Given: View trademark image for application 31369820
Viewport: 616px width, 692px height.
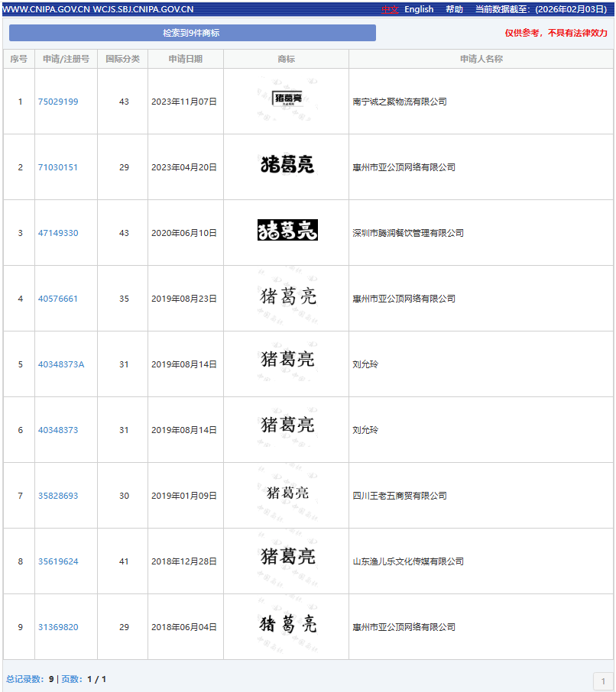Looking at the screenshot, I should (x=287, y=624).
